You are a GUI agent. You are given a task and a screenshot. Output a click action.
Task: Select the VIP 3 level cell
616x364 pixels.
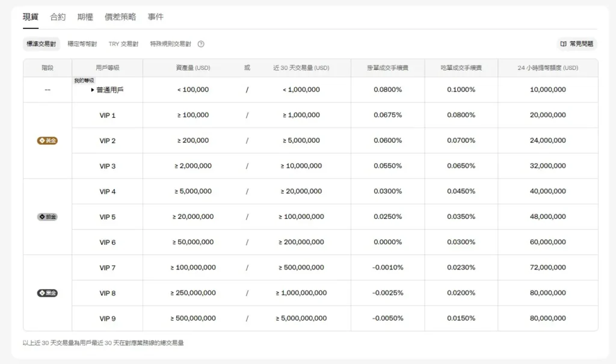point(107,166)
